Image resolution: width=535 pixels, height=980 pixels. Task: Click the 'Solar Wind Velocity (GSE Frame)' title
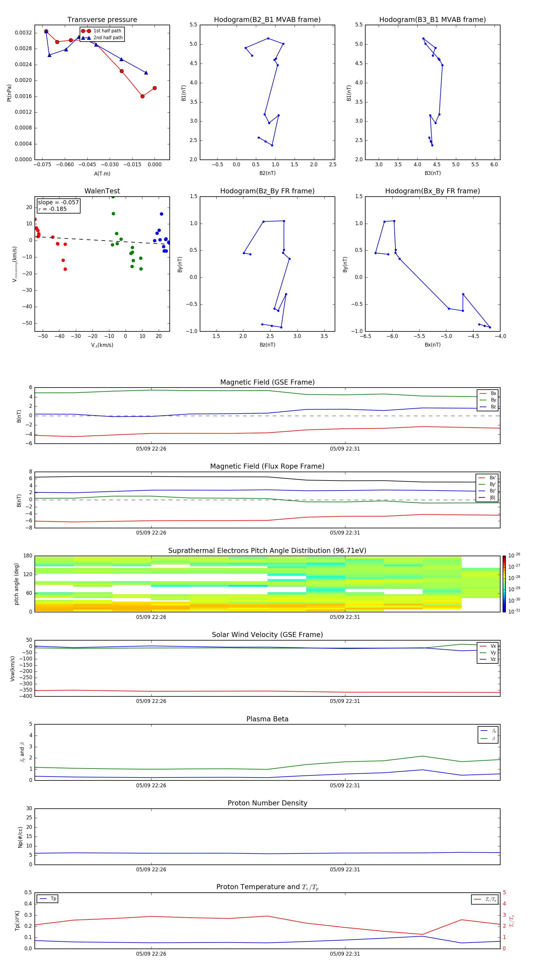click(x=267, y=635)
